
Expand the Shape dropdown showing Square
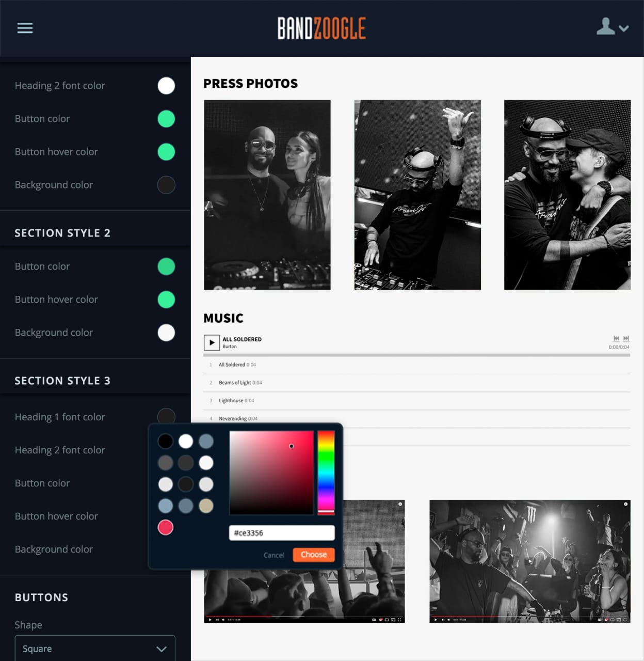point(95,648)
